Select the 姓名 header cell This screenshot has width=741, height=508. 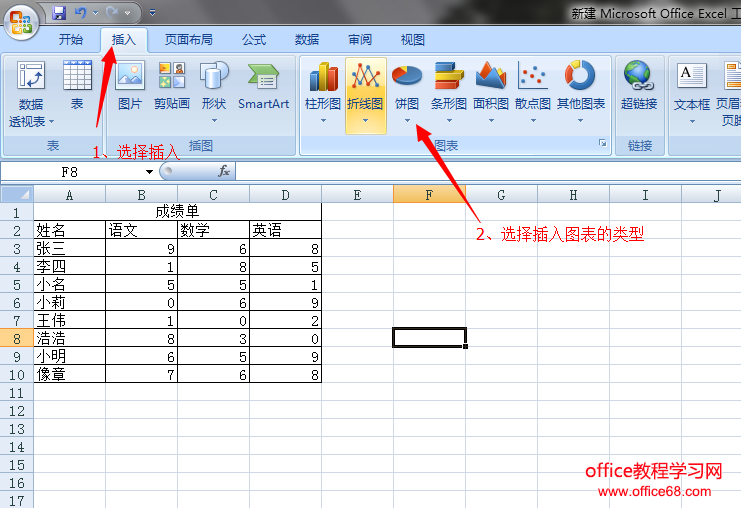point(69,230)
